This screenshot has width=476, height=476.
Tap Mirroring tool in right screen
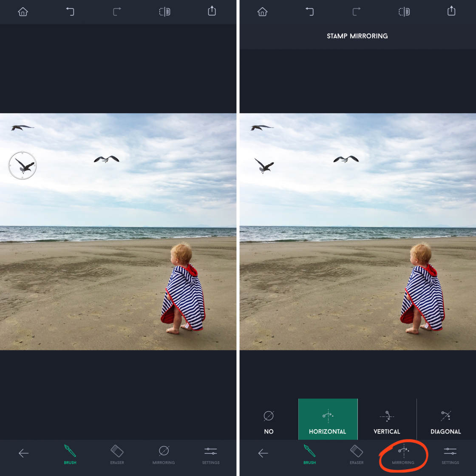point(403,454)
